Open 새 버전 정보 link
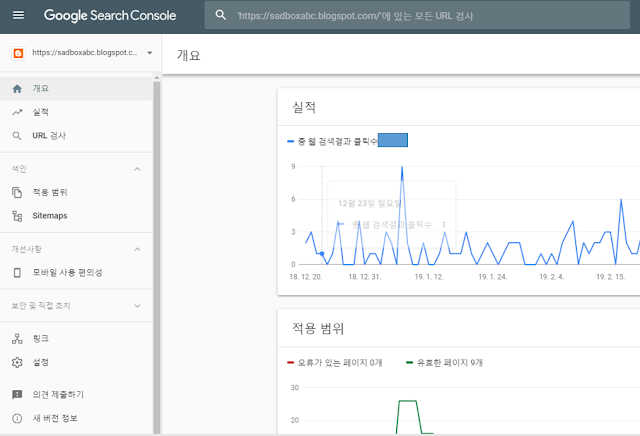The image size is (640, 436). 76,418
